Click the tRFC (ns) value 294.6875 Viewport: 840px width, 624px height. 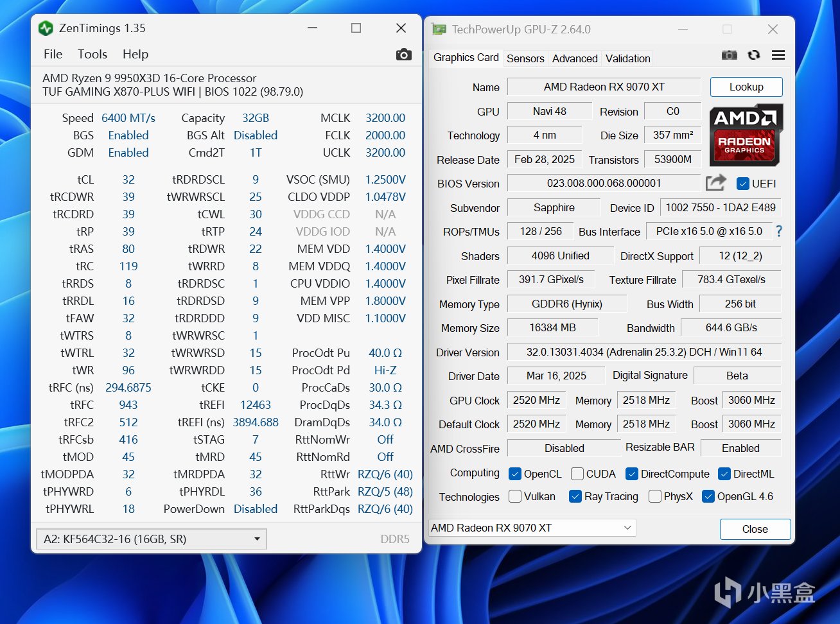pyautogui.click(x=128, y=388)
